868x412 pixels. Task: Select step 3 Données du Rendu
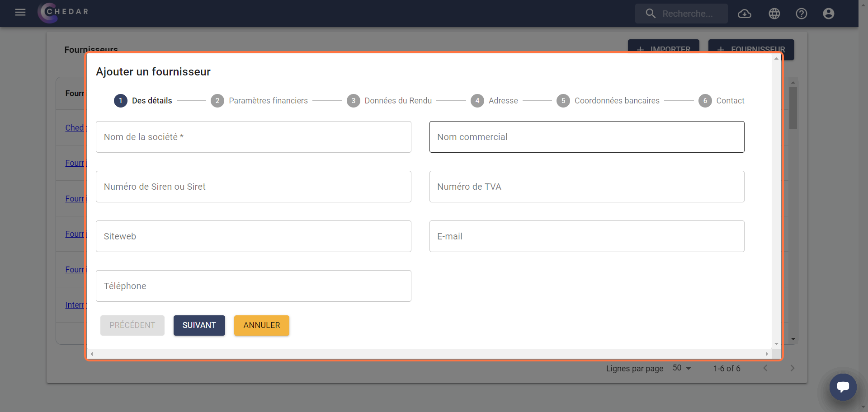[x=389, y=101]
